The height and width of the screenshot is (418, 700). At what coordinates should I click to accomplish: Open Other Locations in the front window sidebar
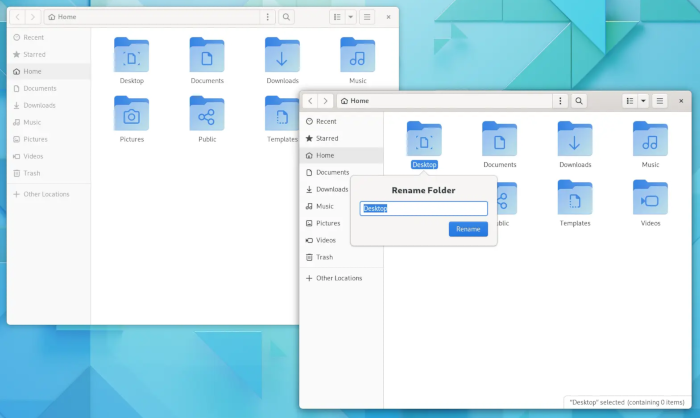click(x=338, y=278)
